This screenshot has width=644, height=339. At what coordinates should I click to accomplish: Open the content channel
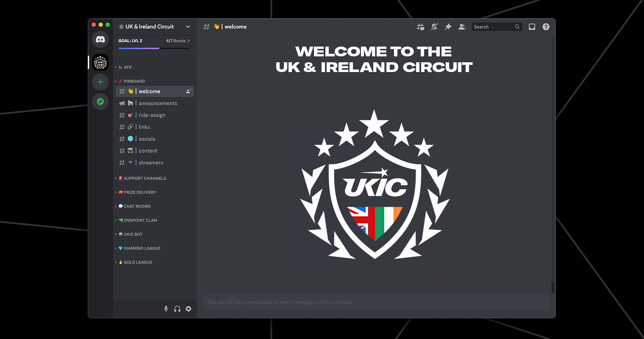click(155, 151)
